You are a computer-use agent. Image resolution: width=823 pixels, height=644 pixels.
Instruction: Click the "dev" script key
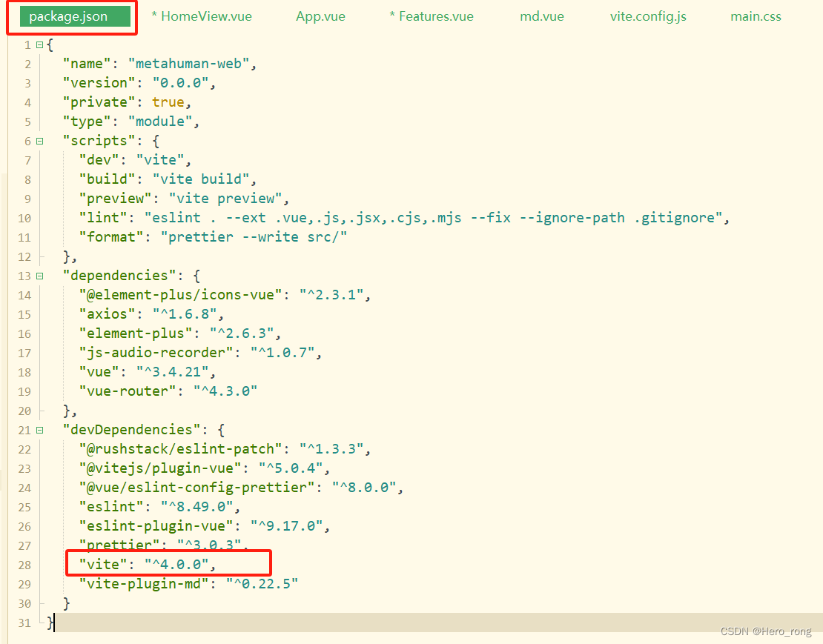pyautogui.click(x=99, y=160)
